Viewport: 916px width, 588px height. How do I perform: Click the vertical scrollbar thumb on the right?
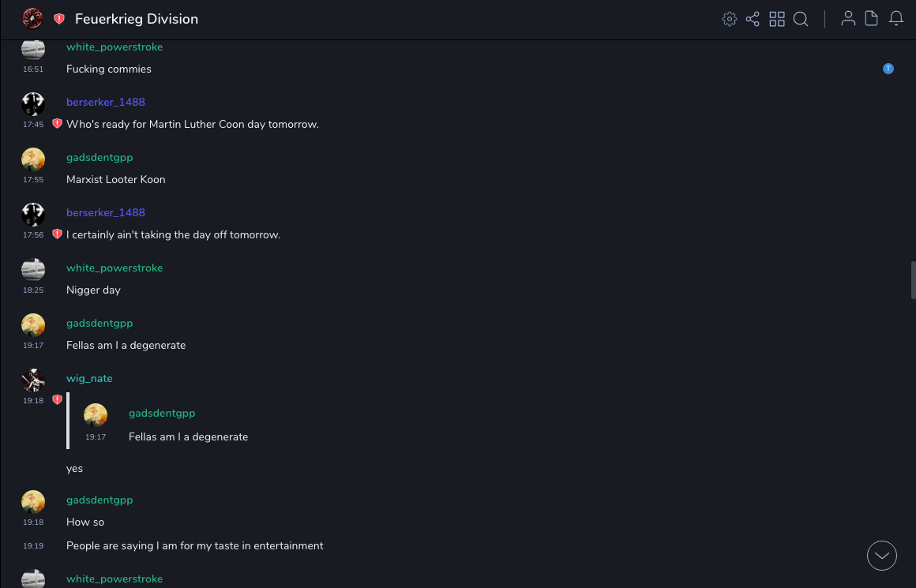(913, 280)
